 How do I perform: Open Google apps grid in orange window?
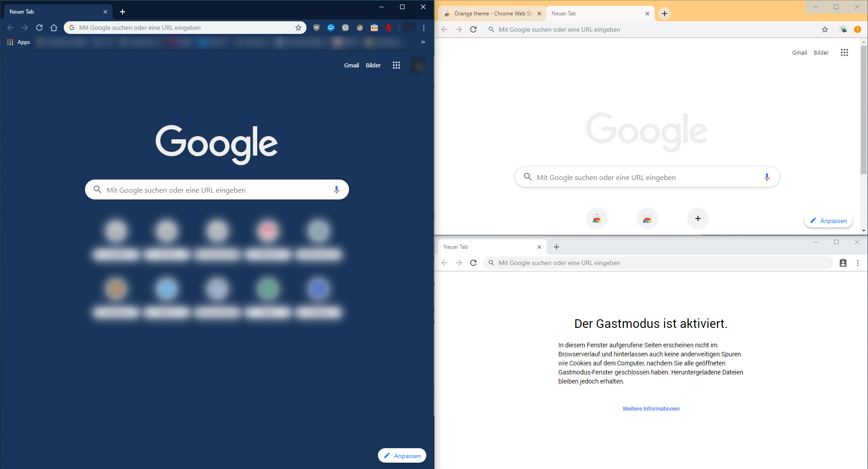(844, 52)
